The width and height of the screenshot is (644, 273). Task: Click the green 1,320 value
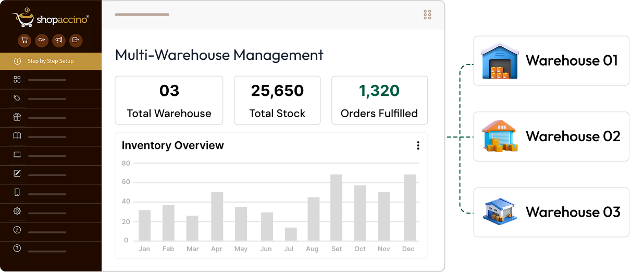point(379,91)
